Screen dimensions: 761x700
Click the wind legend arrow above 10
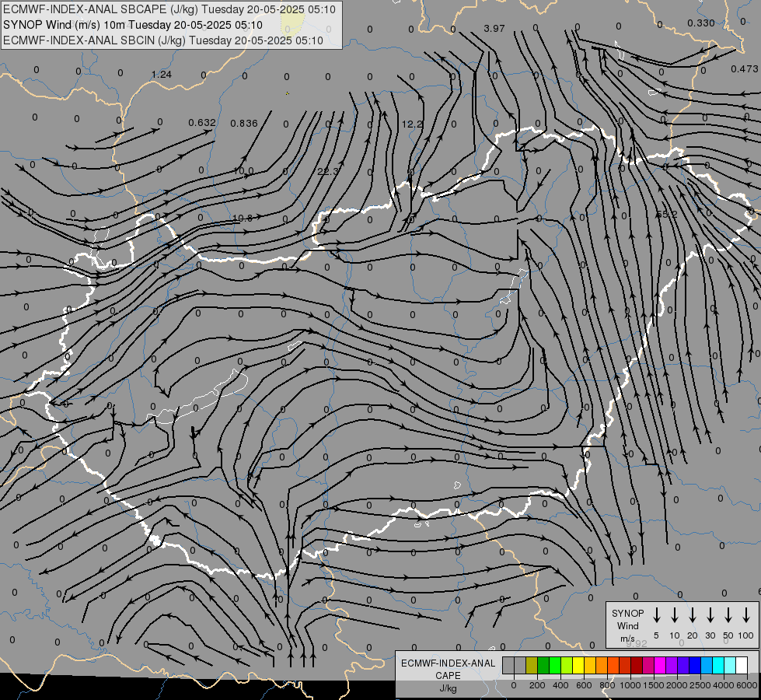point(674,615)
